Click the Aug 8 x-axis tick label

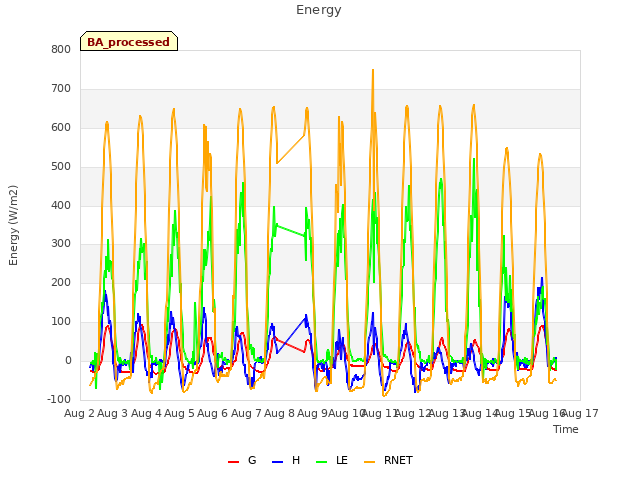coord(279,413)
